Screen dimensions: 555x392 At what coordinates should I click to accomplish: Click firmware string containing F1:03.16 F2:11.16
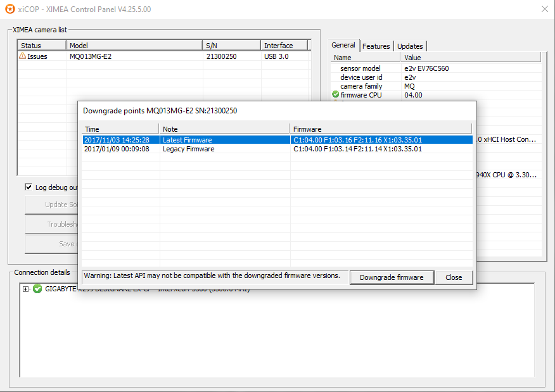coord(357,140)
